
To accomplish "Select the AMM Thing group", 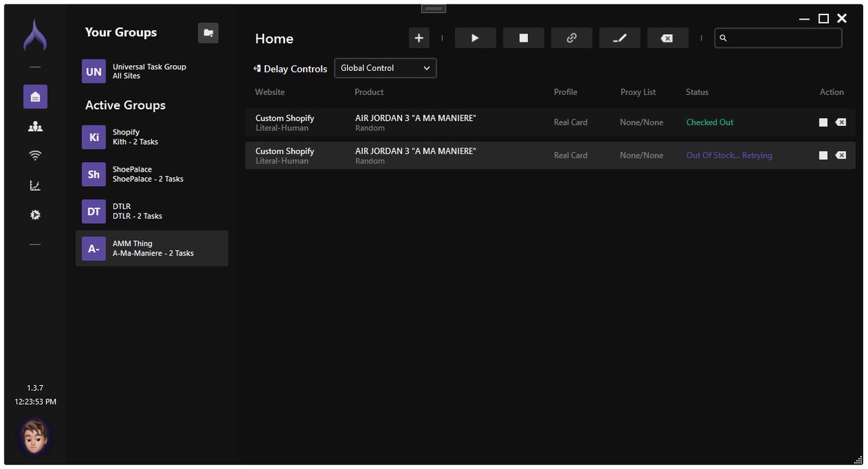I will [x=152, y=248].
